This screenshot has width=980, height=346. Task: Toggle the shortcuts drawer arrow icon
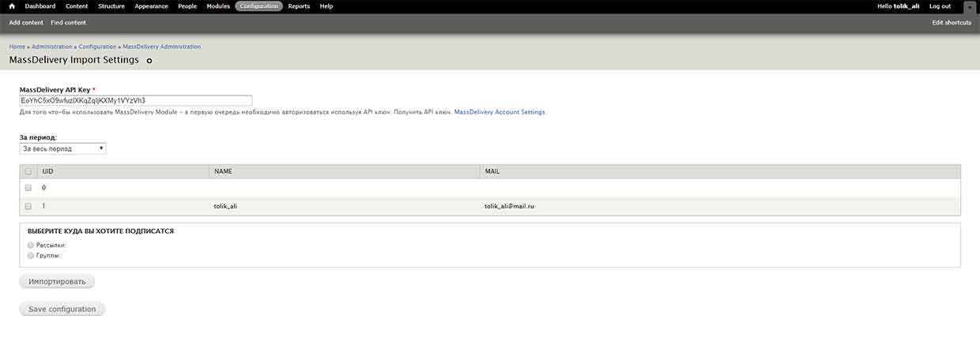[x=969, y=6]
